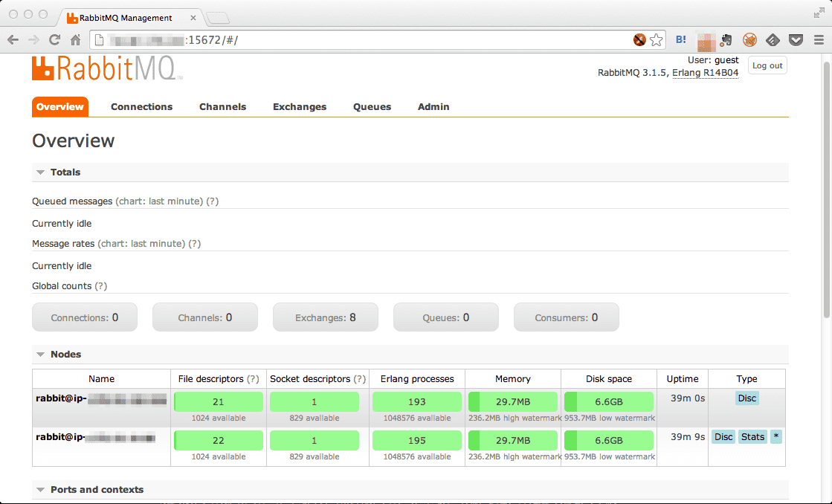Viewport: 832px width, 504px height.
Task: Click the Disc tag next to Stats
Action: click(723, 437)
